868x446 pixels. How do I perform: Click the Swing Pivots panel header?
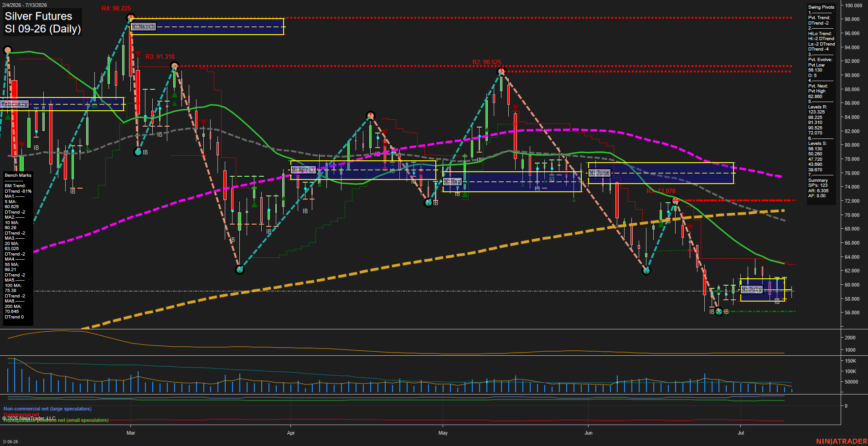pyautogui.click(x=821, y=7)
